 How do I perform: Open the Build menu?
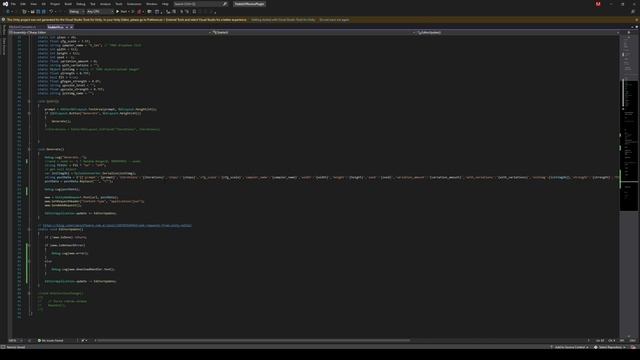(68, 4)
